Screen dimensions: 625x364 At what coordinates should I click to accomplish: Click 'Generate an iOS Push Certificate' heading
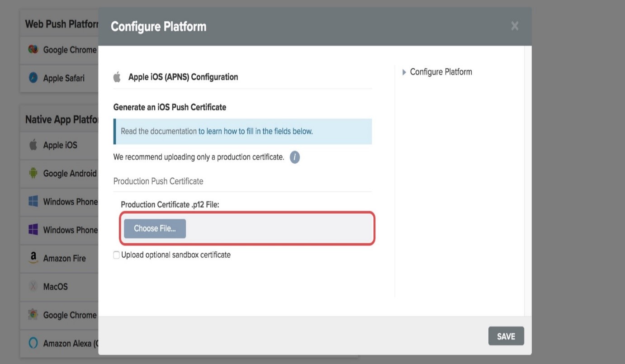170,107
